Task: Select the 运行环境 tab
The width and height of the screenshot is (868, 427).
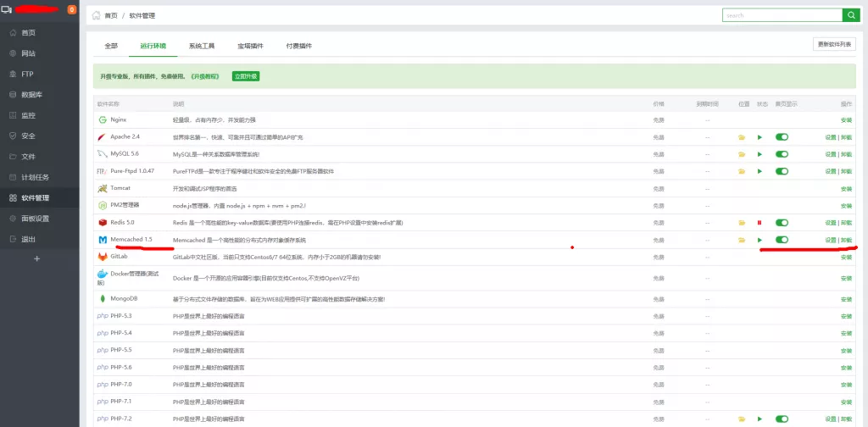Action: point(153,46)
